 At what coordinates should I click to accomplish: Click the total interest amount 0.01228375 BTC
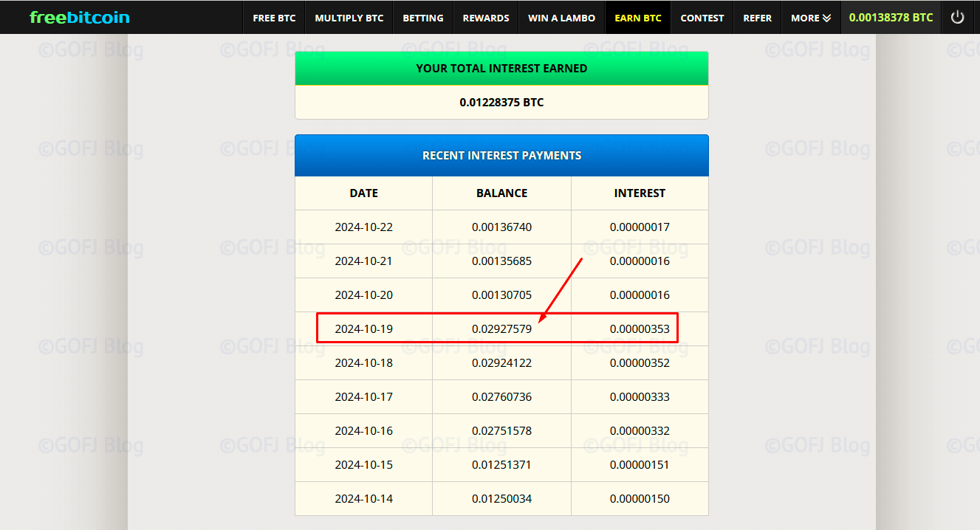click(501, 102)
